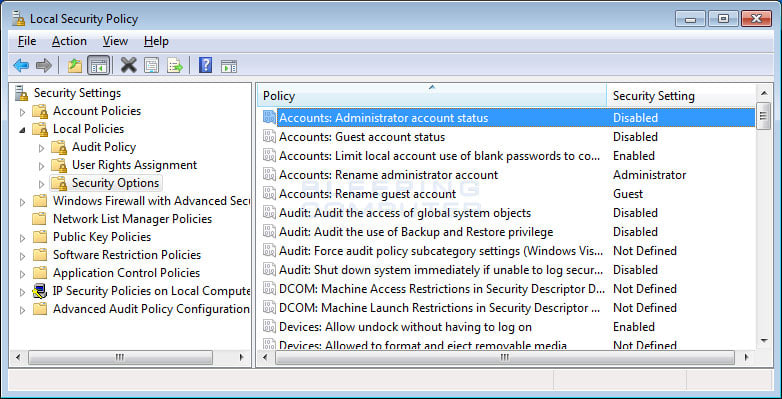Select Accounts: Administrator account status policy
Screen dimensions: 782x399
click(508, 118)
